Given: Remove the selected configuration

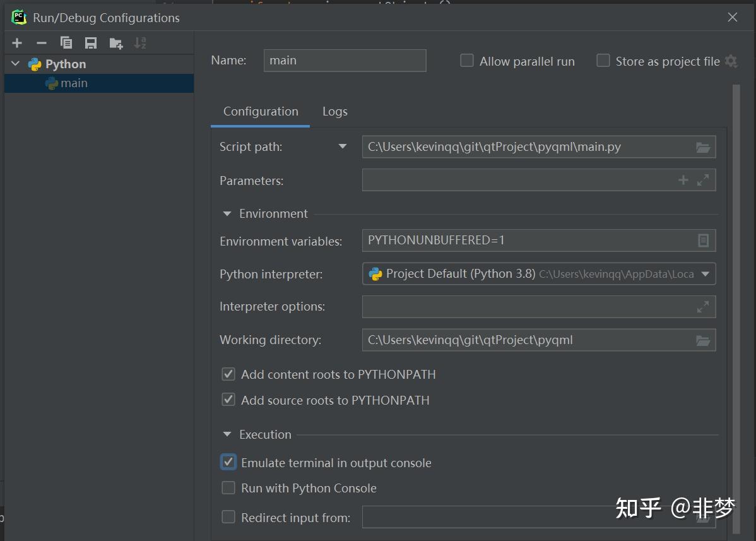Looking at the screenshot, I should click(41, 43).
